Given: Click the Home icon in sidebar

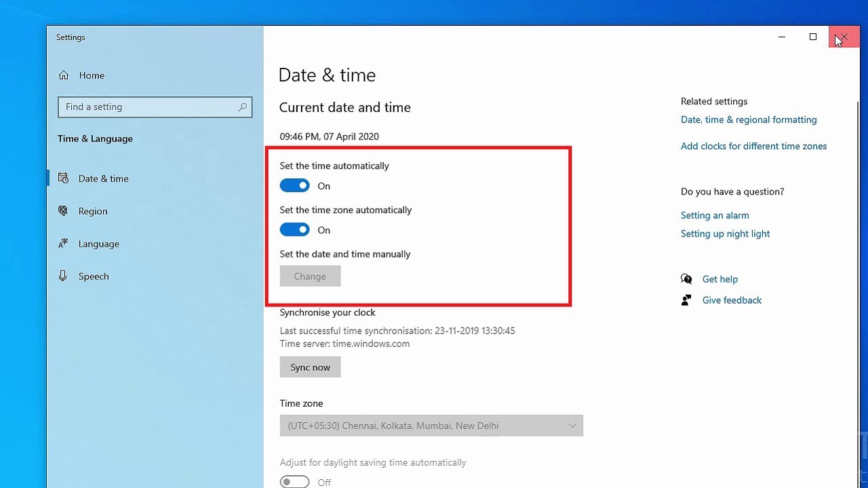Looking at the screenshot, I should pyautogui.click(x=64, y=75).
